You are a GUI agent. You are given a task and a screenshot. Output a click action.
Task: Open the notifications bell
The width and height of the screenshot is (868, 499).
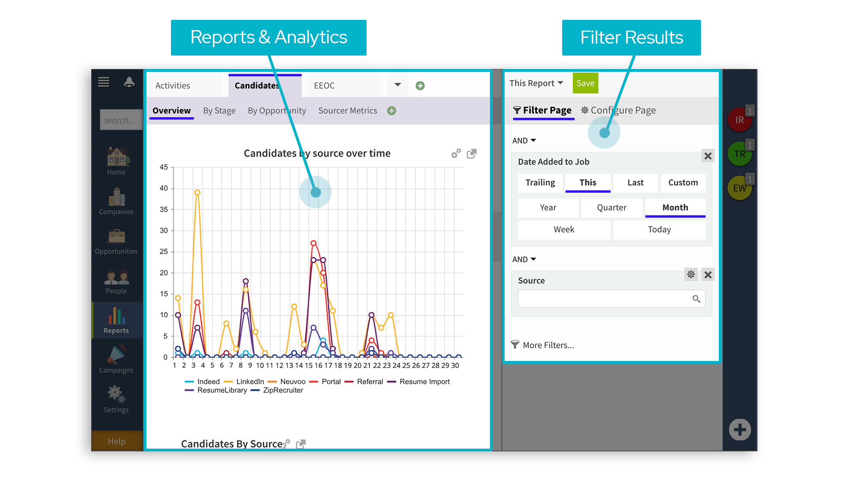[x=129, y=82]
